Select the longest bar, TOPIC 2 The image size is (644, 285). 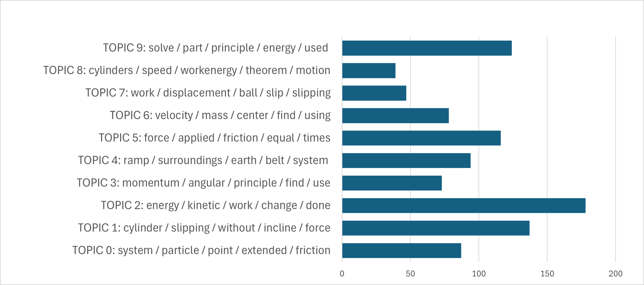(464, 206)
